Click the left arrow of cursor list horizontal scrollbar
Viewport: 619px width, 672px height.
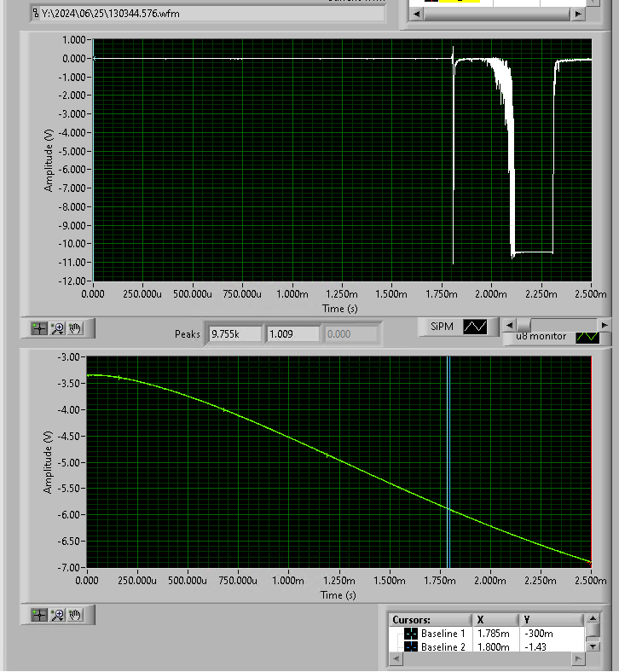coord(396,658)
